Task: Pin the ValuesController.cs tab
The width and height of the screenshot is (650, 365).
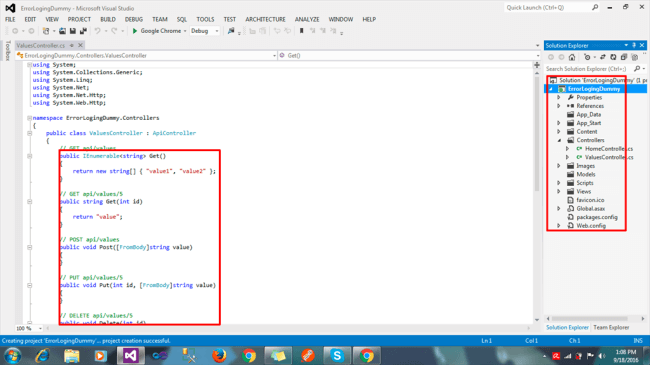Action: coord(72,45)
